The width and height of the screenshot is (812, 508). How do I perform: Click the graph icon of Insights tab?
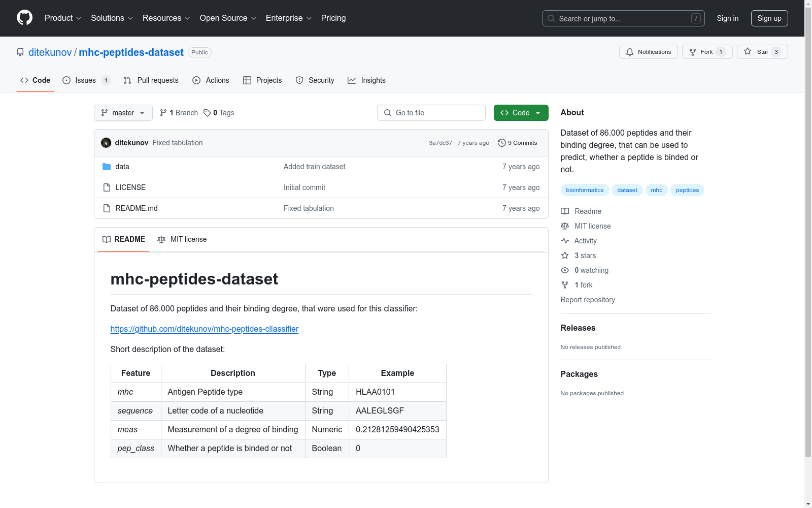(x=352, y=80)
